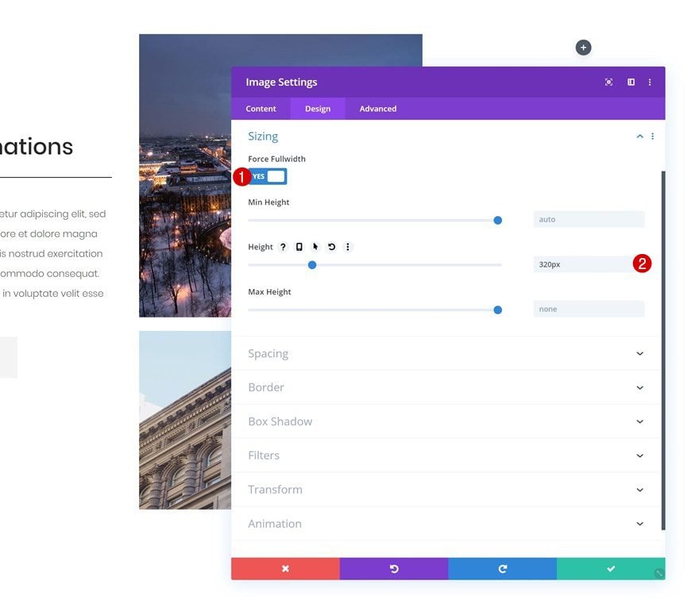Click the Height help question icon
Image resolution: width=699 pixels, height=616 pixels.
click(x=283, y=247)
